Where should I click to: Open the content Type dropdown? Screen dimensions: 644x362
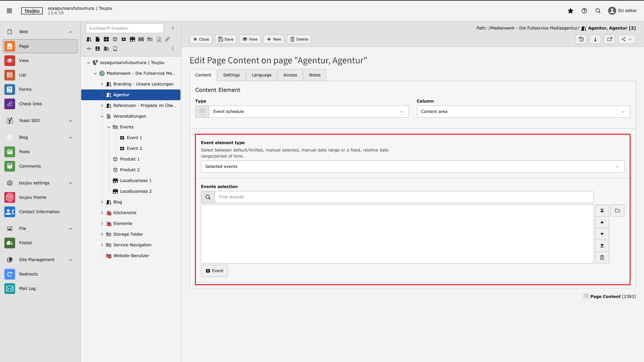pyautogui.click(x=308, y=112)
